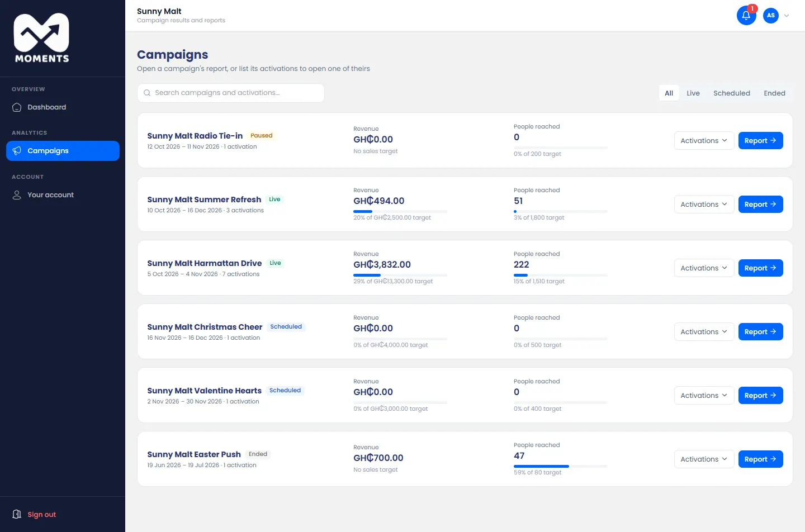Click Summer Refresh revenue progress bar
The height and width of the screenshot is (532, 805).
(400, 211)
